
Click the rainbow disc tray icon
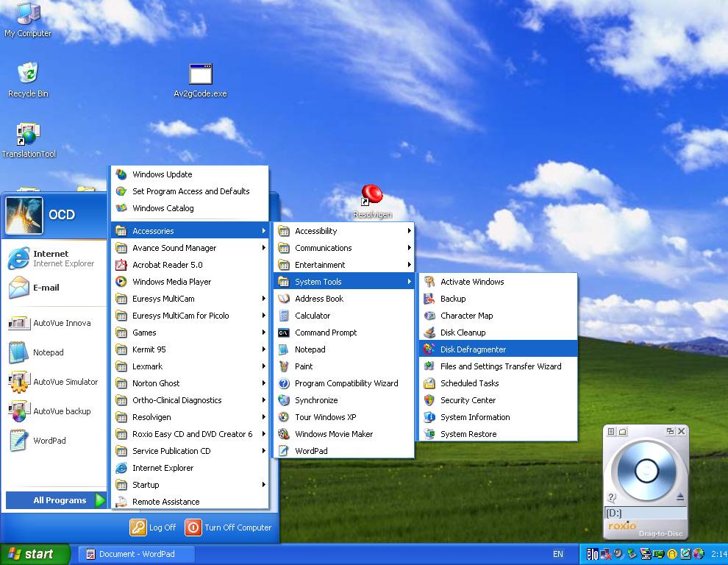[x=699, y=554]
